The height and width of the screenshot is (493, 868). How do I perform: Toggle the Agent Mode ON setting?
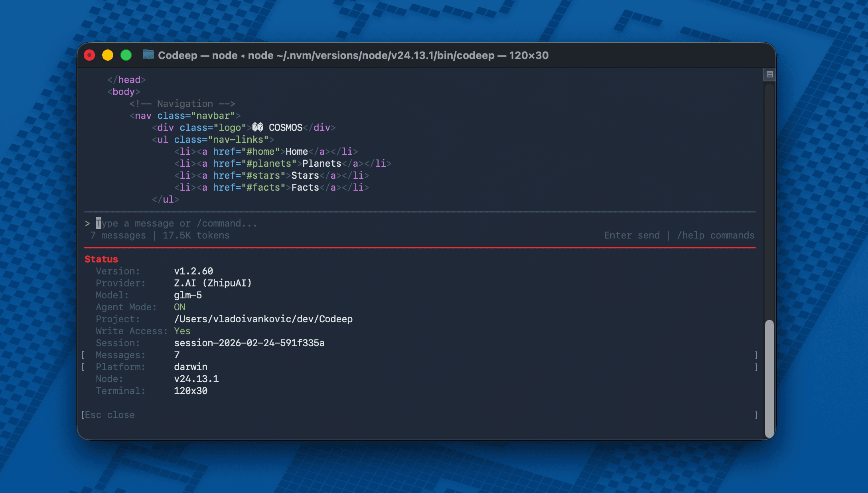click(x=180, y=307)
